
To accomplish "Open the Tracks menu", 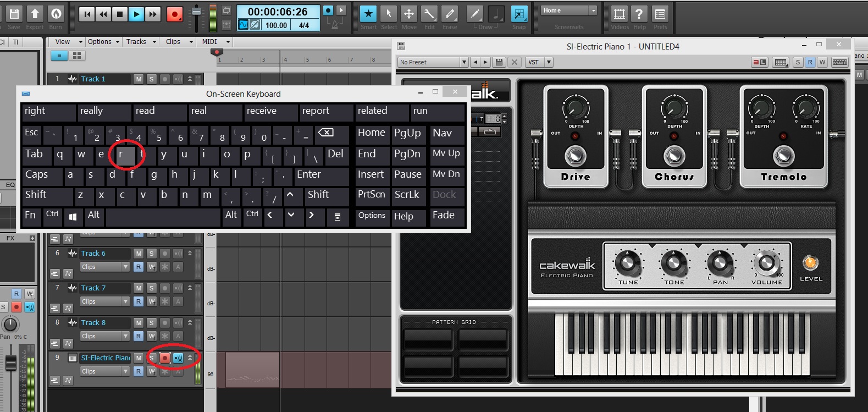I will click(140, 42).
